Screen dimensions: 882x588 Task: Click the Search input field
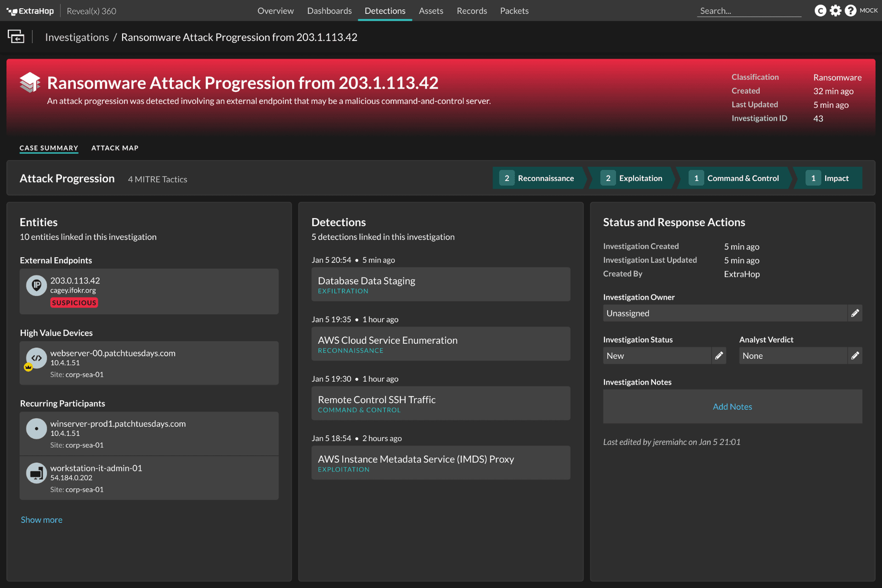(749, 11)
